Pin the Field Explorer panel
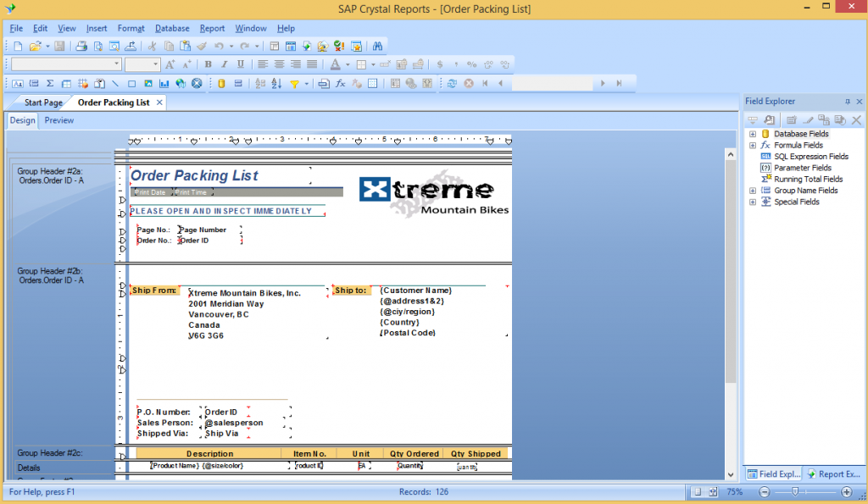Image resolution: width=868 pixels, height=504 pixels. (x=848, y=102)
